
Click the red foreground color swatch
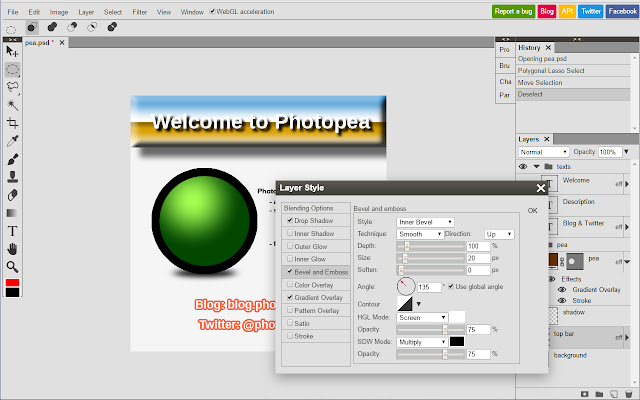12,282
